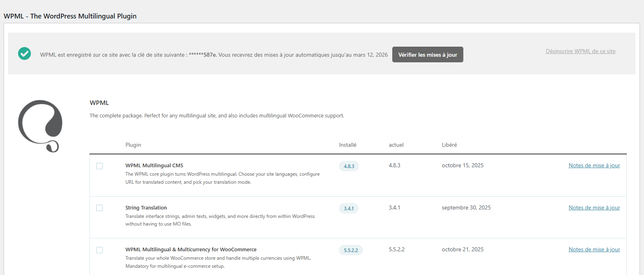
Task: Open release notes for WPML Multilingual CMS
Action: 594,165
